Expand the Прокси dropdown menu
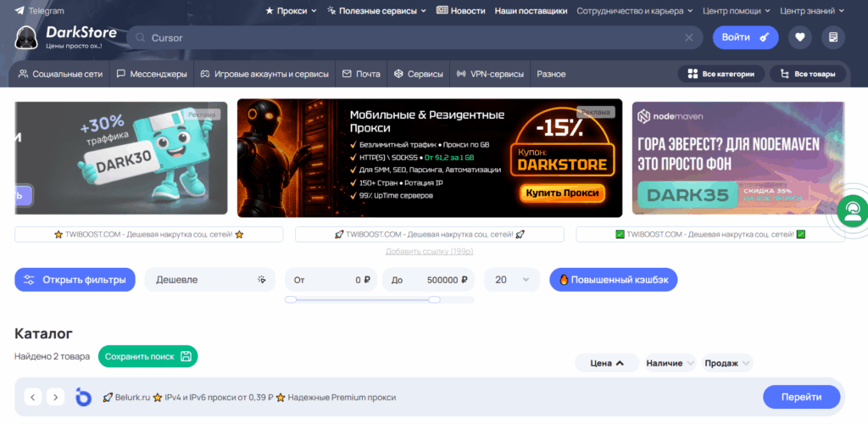This screenshot has width=868, height=424. [292, 10]
